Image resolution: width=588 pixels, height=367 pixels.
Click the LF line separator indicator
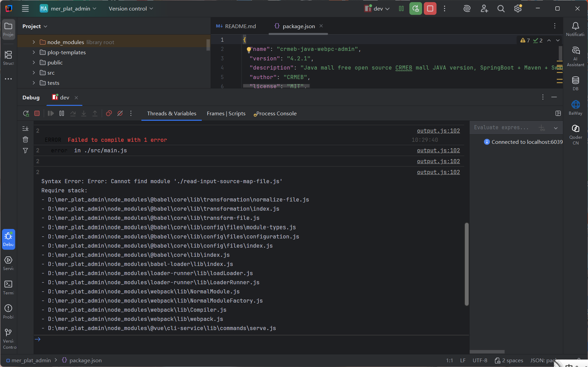[463, 360]
